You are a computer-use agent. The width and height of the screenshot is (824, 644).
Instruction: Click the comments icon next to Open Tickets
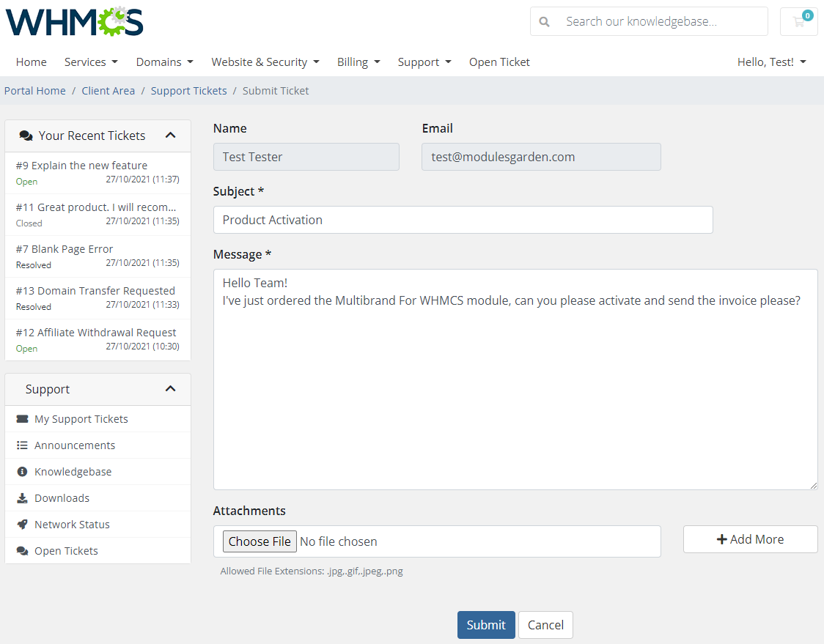[22, 550]
